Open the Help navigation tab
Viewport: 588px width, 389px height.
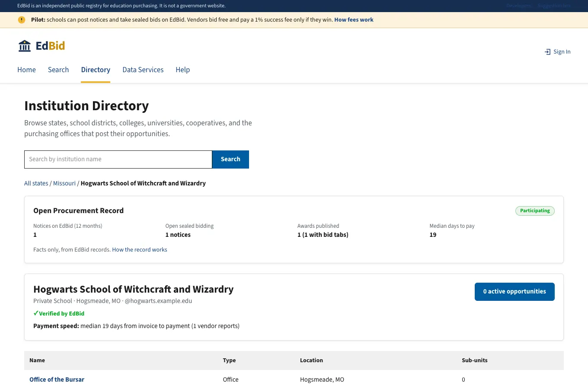point(182,70)
